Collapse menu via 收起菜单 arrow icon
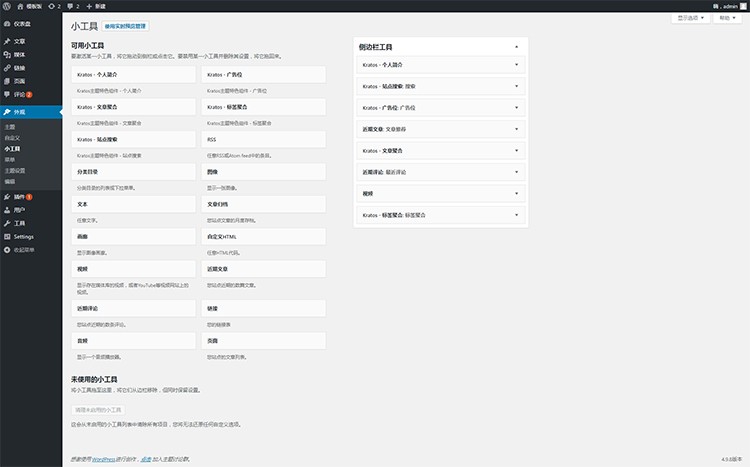The width and height of the screenshot is (750, 467). 7,250
